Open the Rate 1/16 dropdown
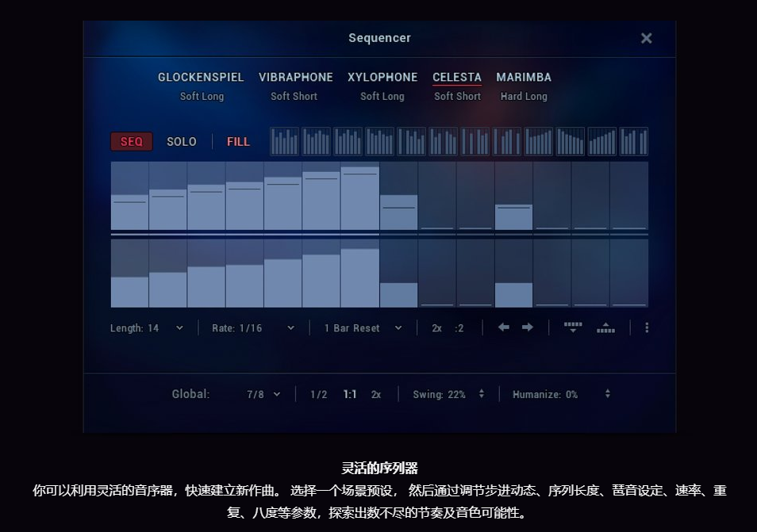 coord(253,328)
